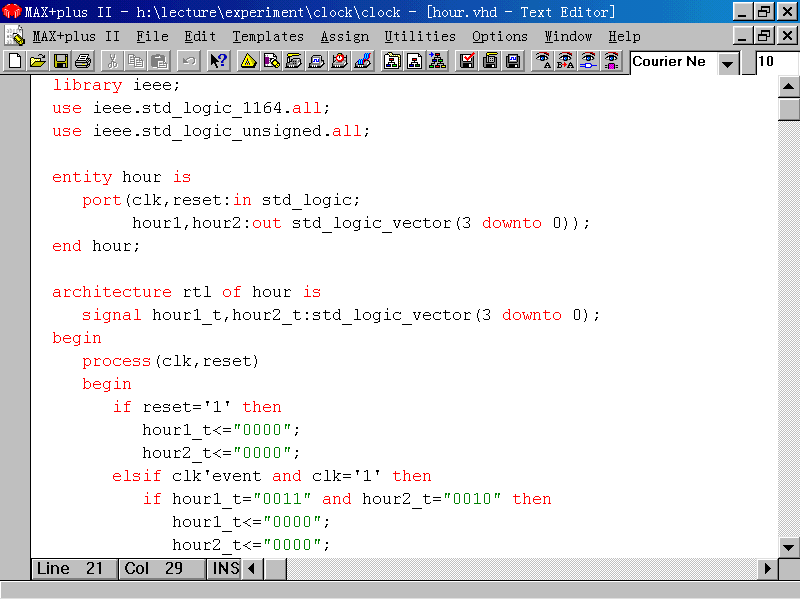Screen dimensions: 800x600
Task: Click the horizontal scrollbar right arrow
Action: tap(767, 568)
